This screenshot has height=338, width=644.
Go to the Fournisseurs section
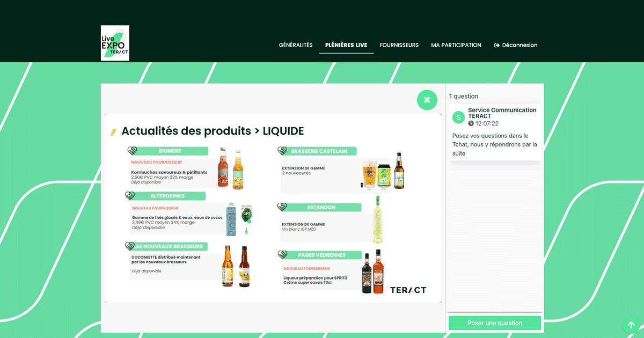point(399,46)
